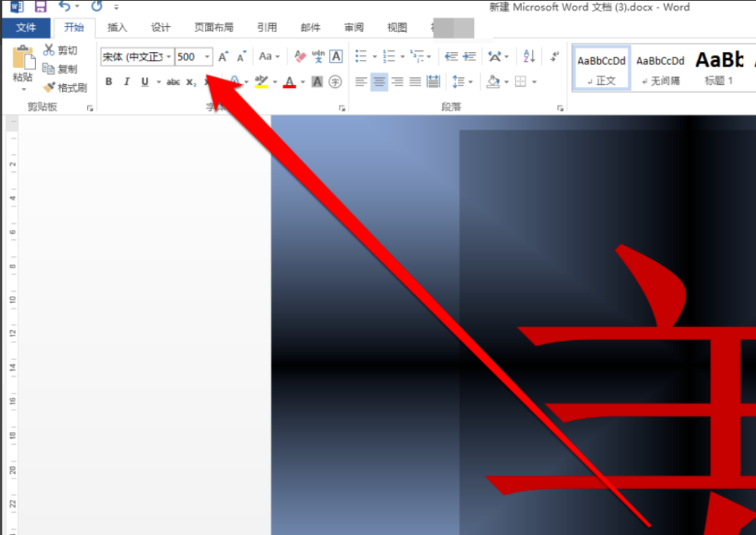Open the text highlight color dropdown arrow
The image size is (756, 535).
point(275,82)
